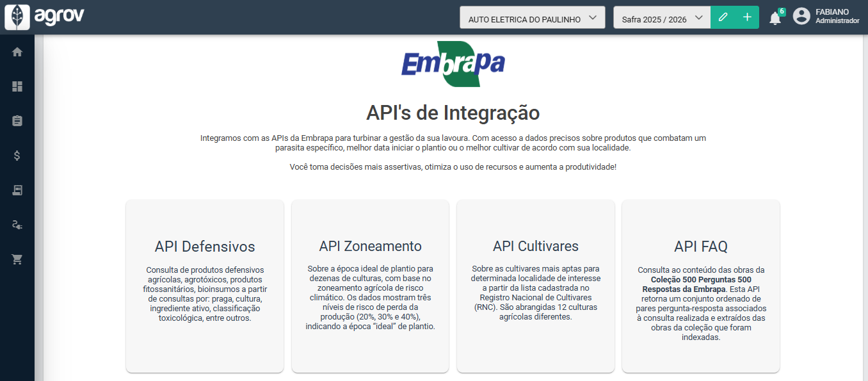Image resolution: width=868 pixels, height=381 pixels.
Task: Open the clipboard sidebar icon
Action: pyautogui.click(x=17, y=121)
